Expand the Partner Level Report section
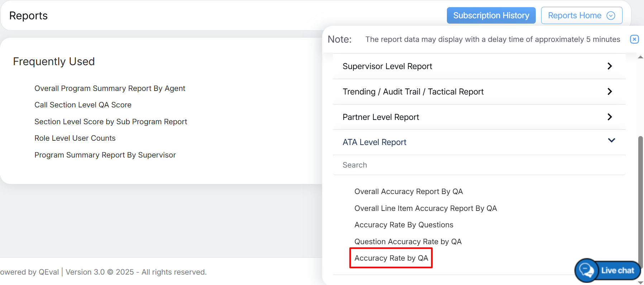The height and width of the screenshot is (285, 644). click(479, 117)
